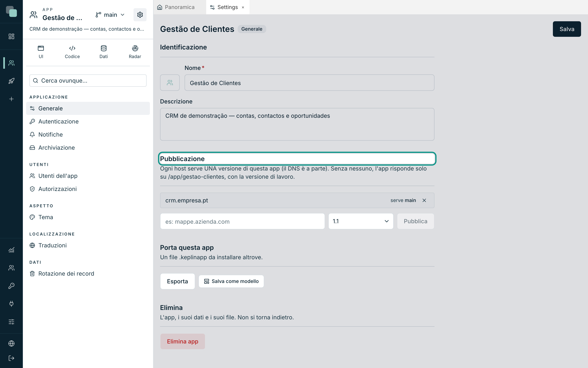The height and width of the screenshot is (368, 588).
Task: Open the plug integrations icon in the rail
Action: point(11,304)
